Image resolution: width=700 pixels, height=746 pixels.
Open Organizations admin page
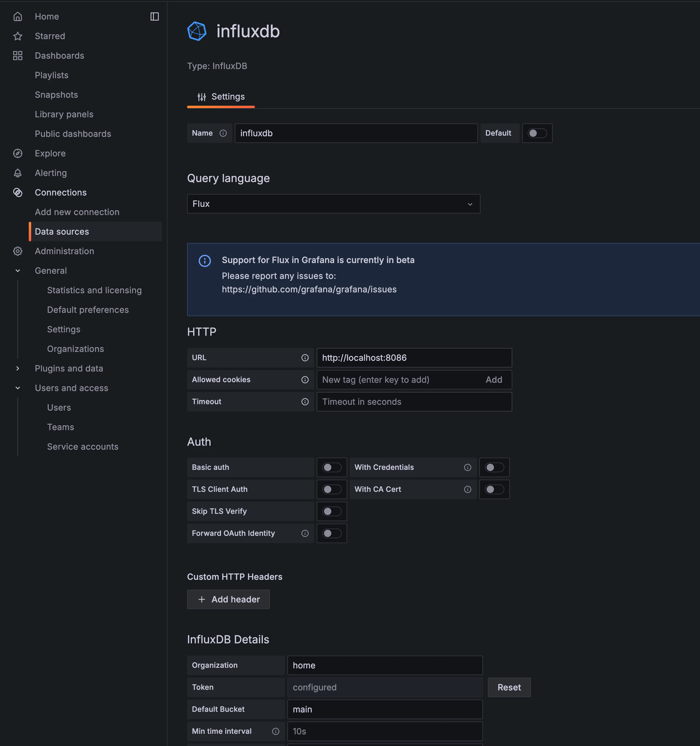coord(76,349)
